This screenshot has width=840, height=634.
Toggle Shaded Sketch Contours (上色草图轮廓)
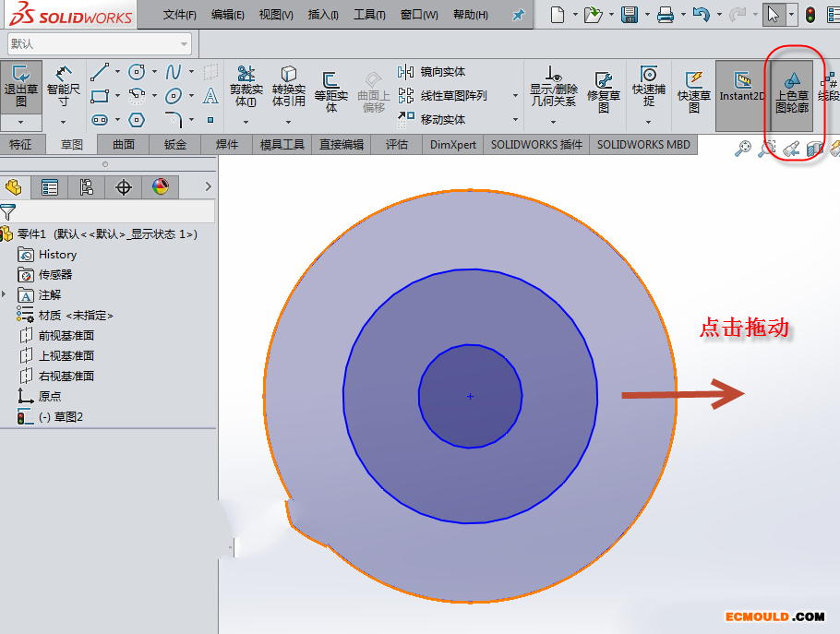791,90
